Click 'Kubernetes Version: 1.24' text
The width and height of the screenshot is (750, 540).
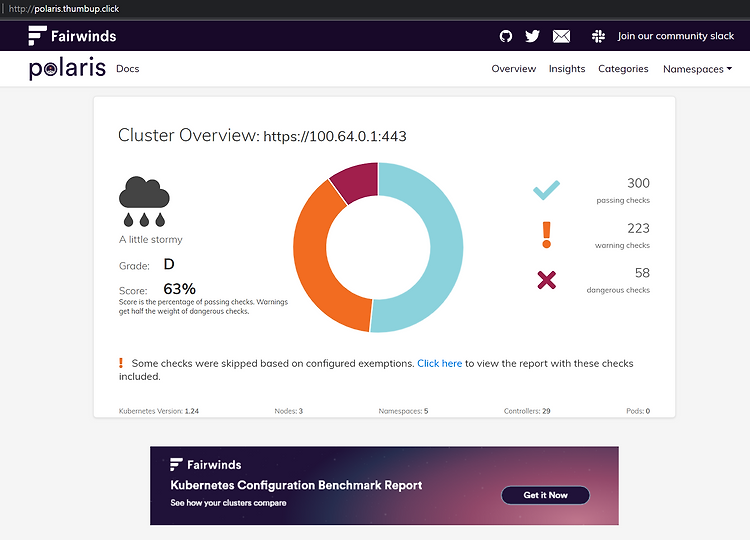[x=159, y=411]
